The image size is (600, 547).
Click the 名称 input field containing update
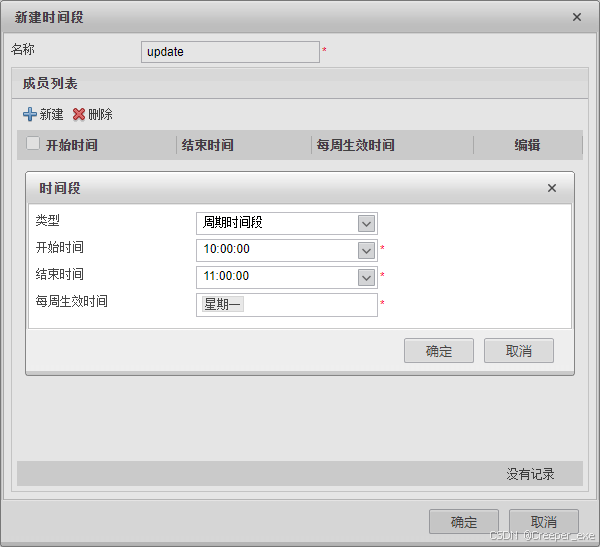click(x=230, y=52)
